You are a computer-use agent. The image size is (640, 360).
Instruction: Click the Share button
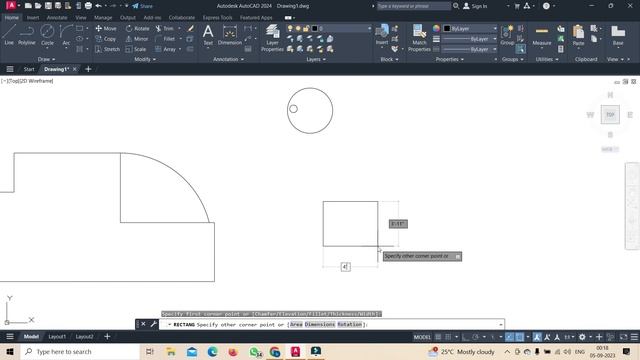tap(142, 6)
